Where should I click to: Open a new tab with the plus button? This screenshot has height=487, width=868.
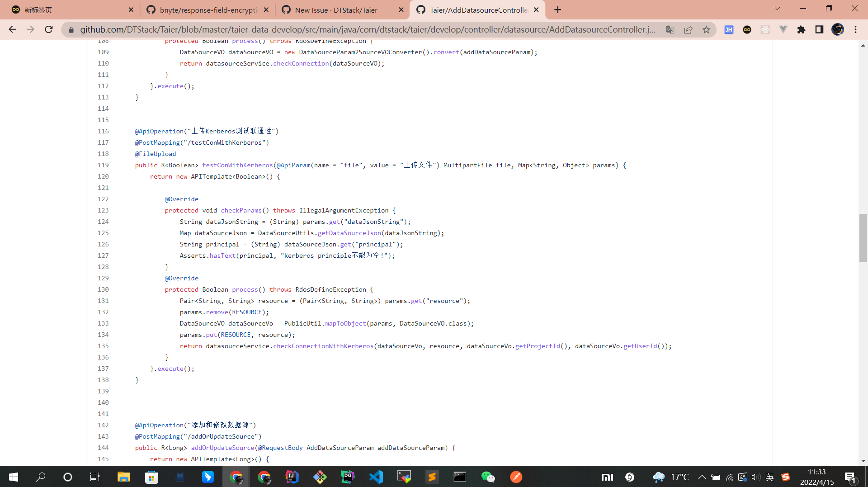557,9
